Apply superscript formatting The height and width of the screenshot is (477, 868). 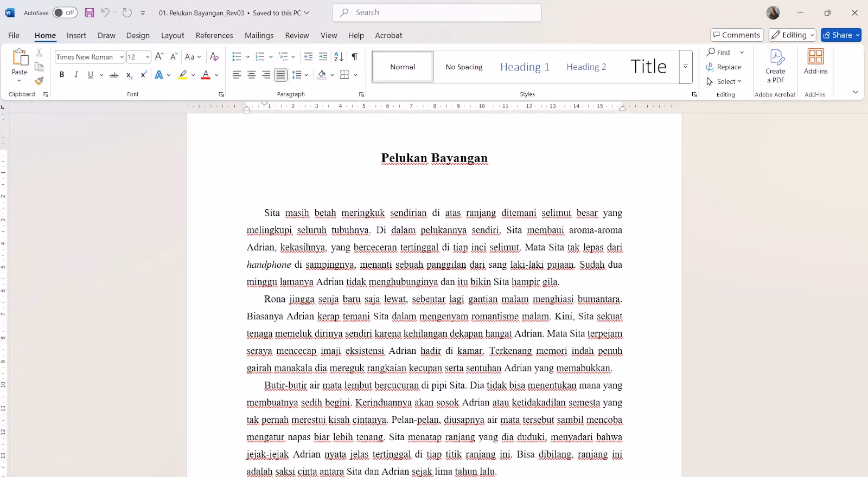point(144,75)
